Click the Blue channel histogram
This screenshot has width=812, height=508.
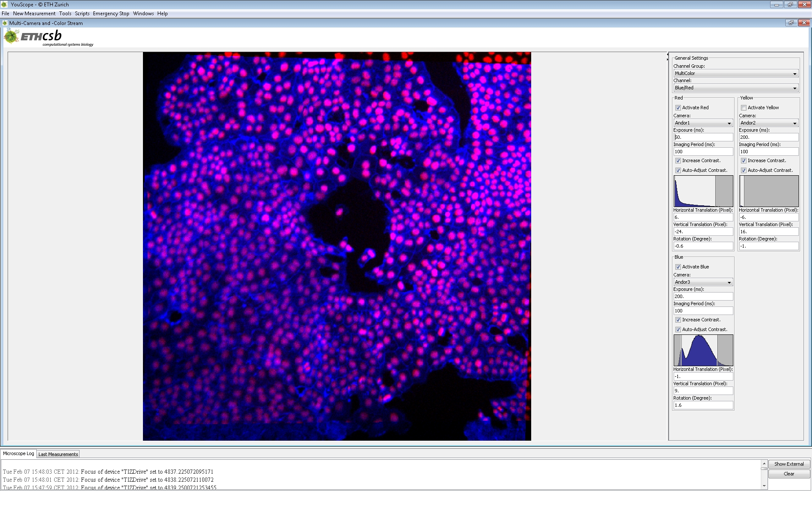[703, 351]
